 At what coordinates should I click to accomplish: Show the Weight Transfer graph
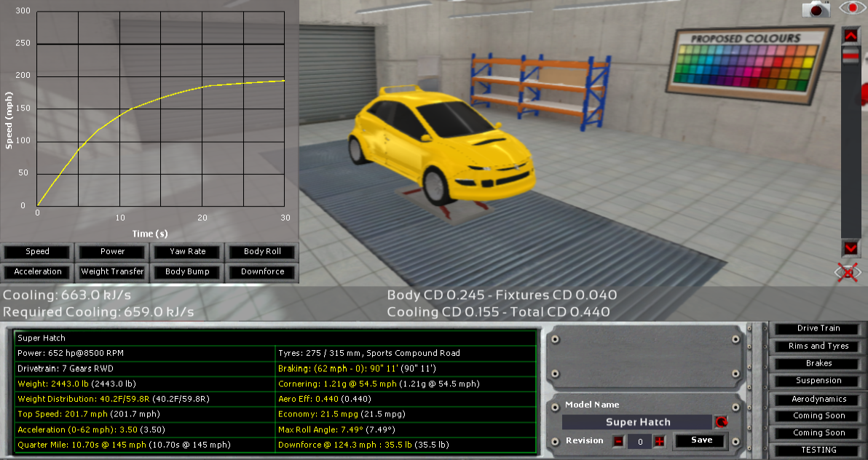[x=112, y=271]
